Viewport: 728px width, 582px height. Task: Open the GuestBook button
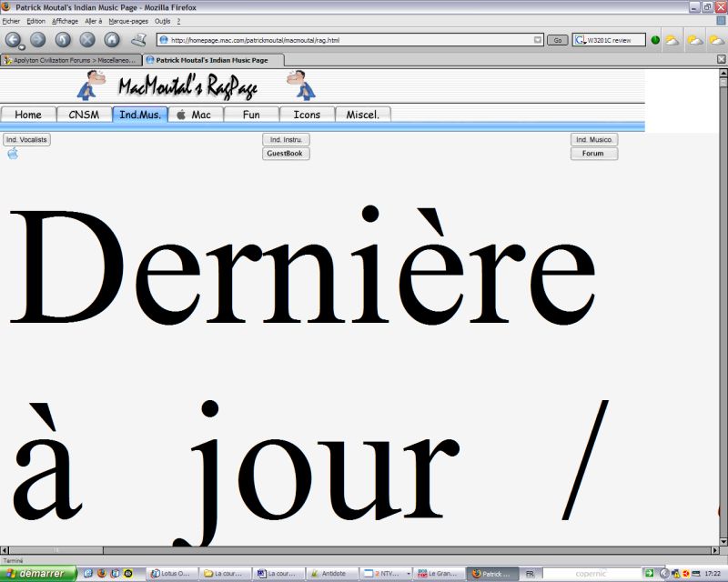click(x=286, y=154)
